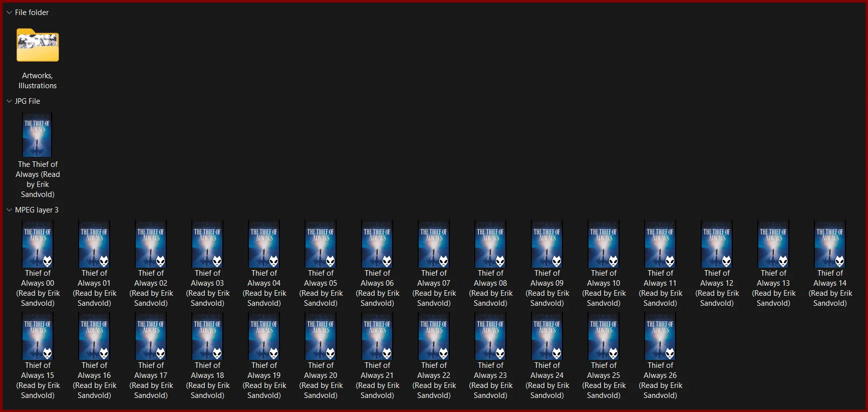
Task: Click the 'File folder' group header text
Action: click(x=32, y=13)
